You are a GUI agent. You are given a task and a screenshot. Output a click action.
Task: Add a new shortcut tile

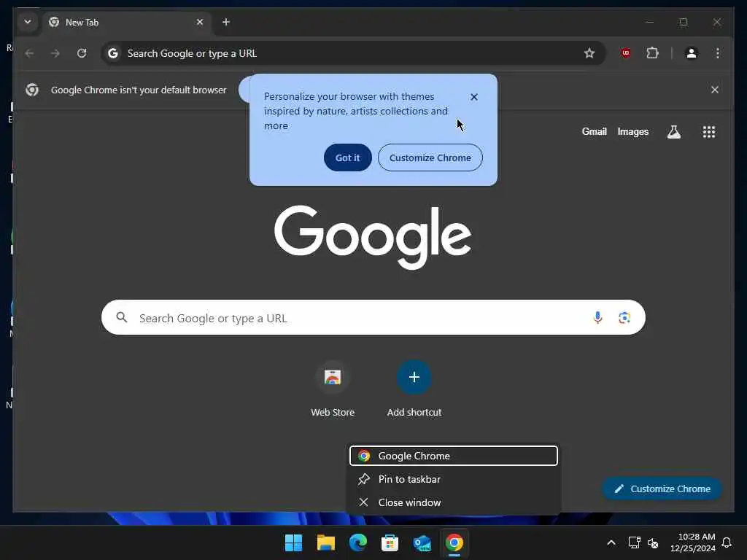[x=414, y=389]
